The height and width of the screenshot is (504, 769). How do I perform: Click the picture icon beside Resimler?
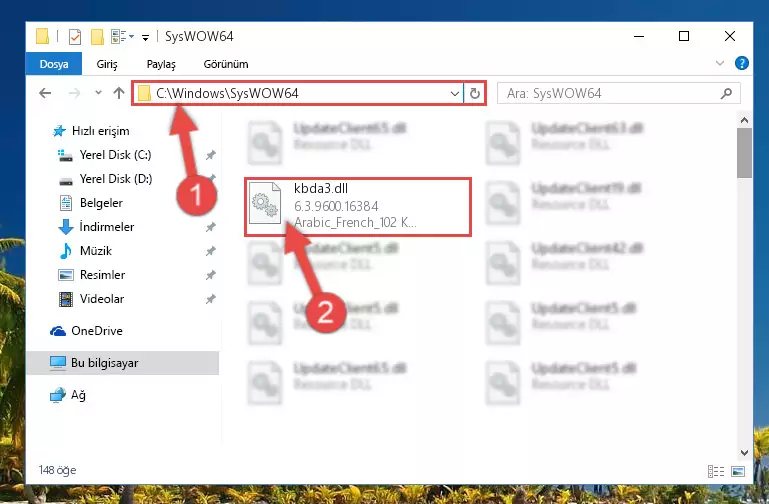tap(66, 275)
